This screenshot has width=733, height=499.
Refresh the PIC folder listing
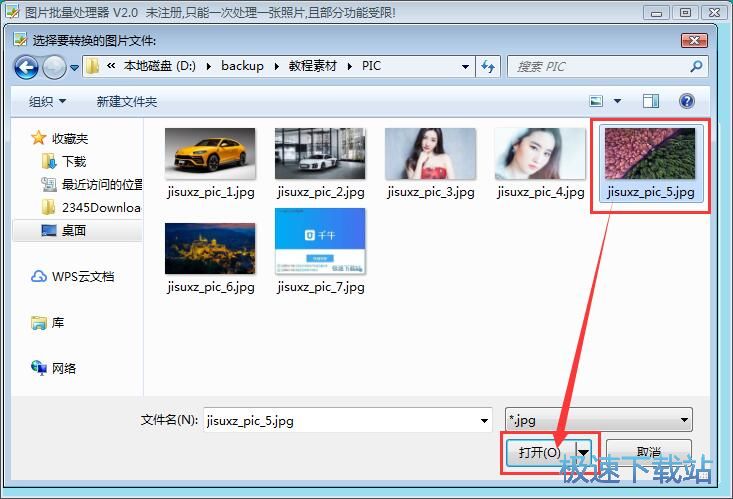488,66
